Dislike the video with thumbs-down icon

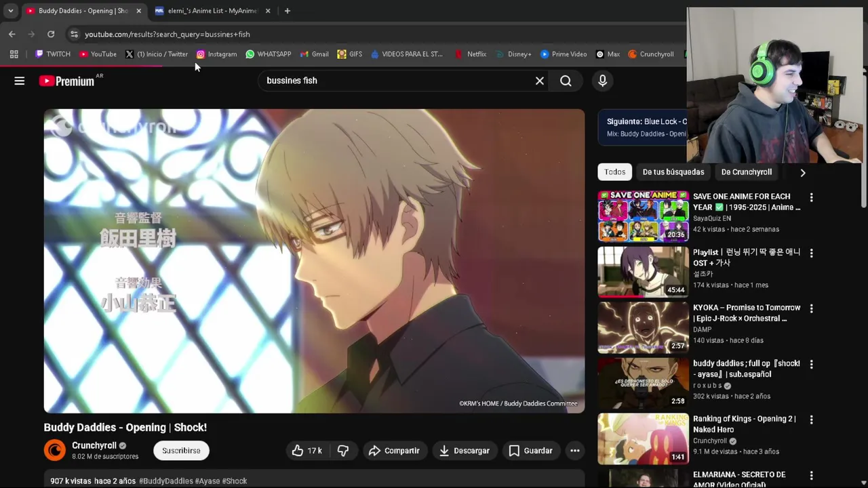coord(343,451)
